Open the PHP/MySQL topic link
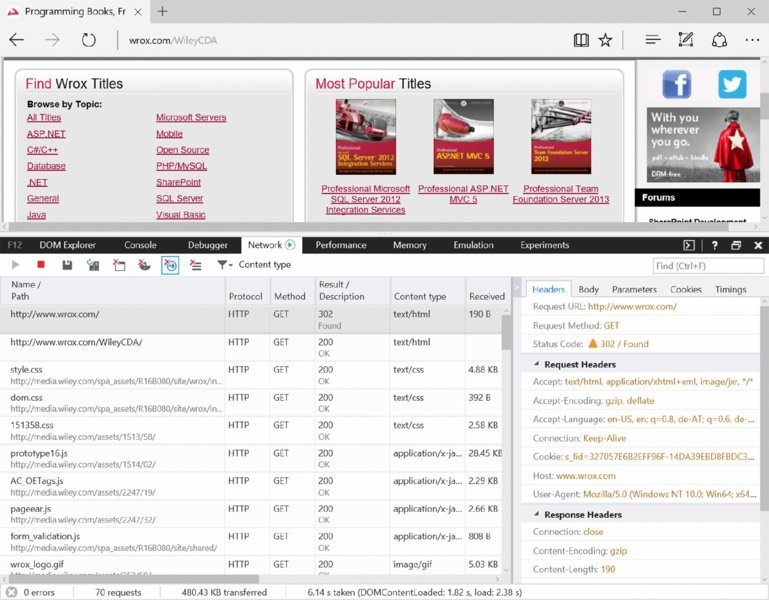Viewport: 769px width, 600px height. [x=181, y=166]
